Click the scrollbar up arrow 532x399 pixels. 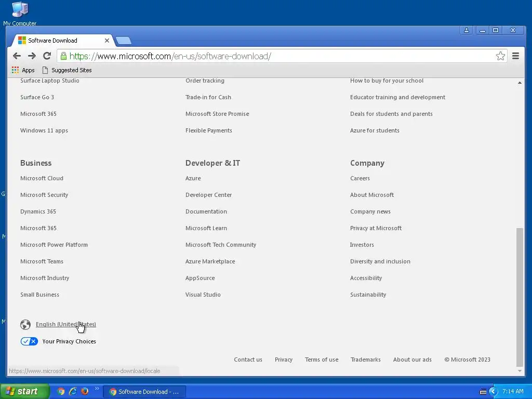(x=520, y=83)
